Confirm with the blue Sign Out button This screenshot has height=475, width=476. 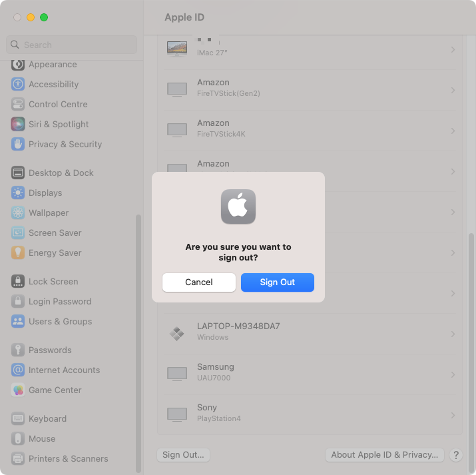point(278,282)
